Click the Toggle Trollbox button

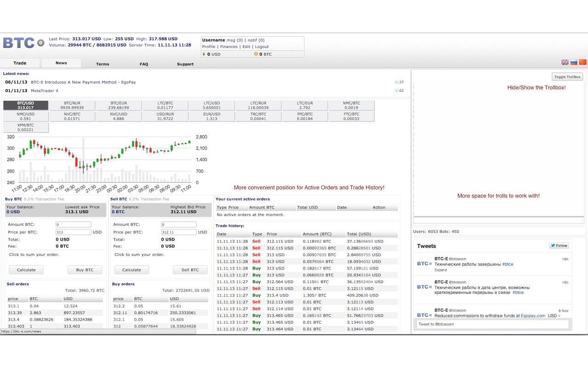point(567,77)
